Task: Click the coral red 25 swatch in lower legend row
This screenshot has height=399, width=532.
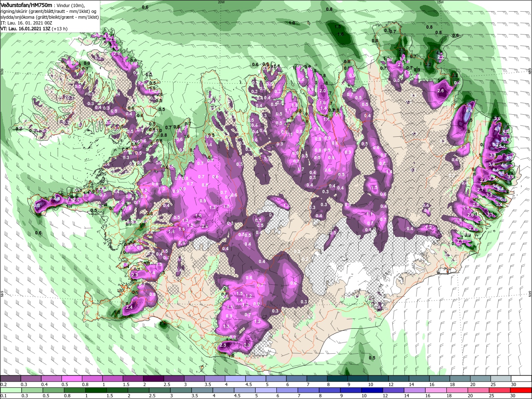Action: [x=499, y=390]
